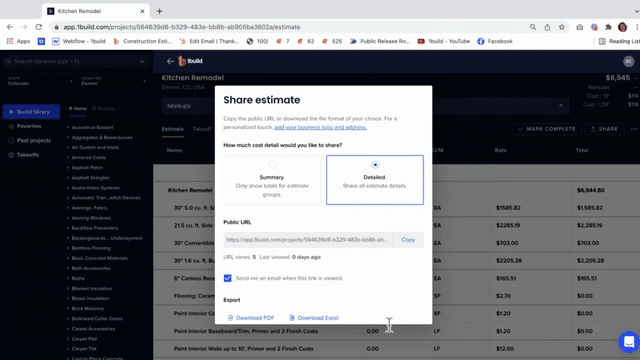Go back with the 1build header arrow

click(170, 61)
